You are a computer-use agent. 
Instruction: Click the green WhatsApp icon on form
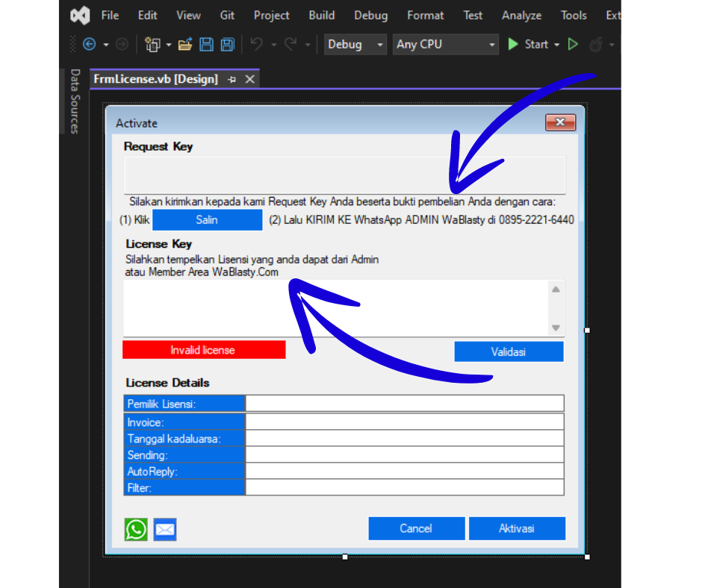(136, 530)
